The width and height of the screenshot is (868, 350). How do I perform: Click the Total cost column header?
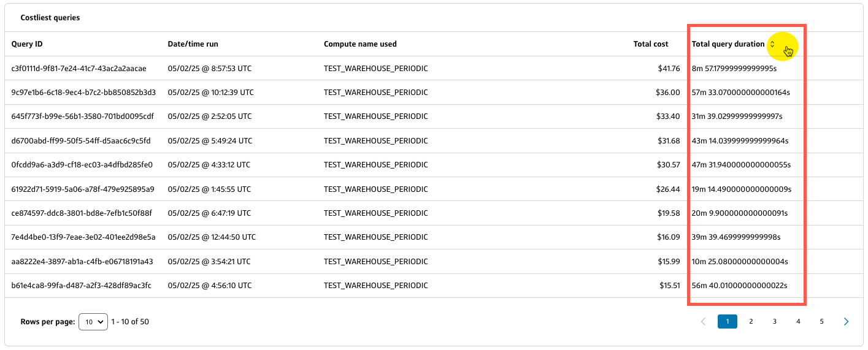tap(651, 44)
